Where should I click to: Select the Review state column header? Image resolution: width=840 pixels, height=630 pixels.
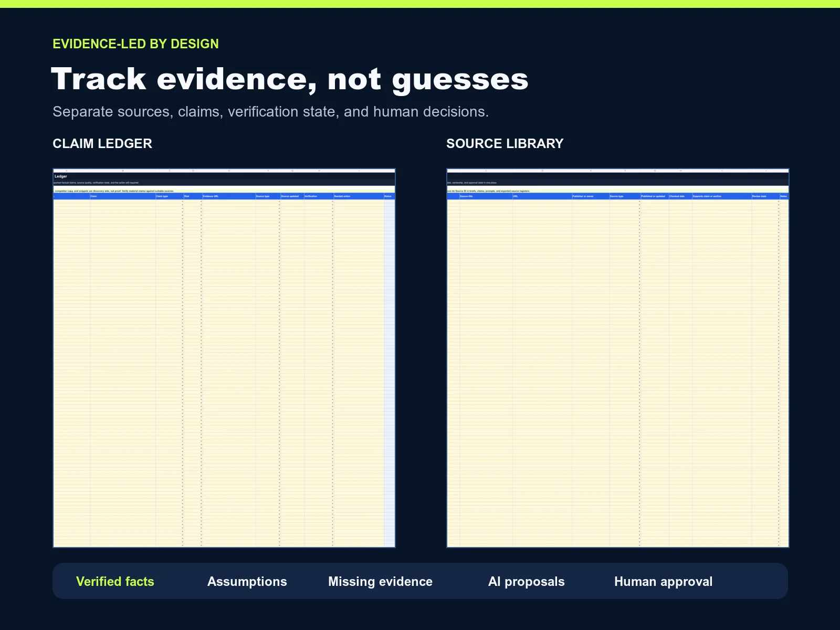[765, 196]
